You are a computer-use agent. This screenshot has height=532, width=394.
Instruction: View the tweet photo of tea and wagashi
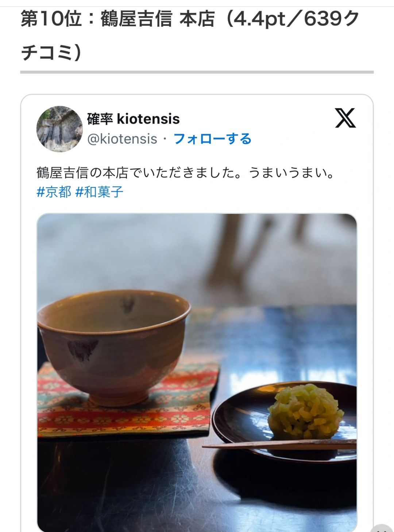197,372
